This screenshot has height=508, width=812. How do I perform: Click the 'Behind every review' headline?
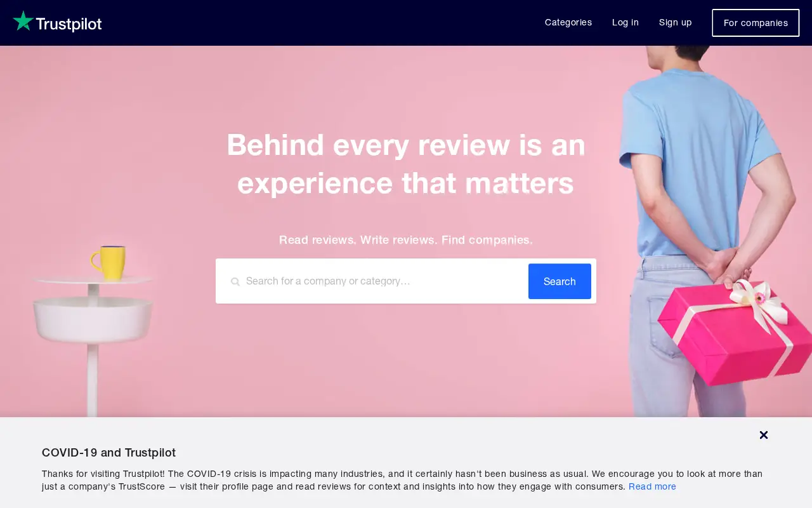[x=406, y=164]
